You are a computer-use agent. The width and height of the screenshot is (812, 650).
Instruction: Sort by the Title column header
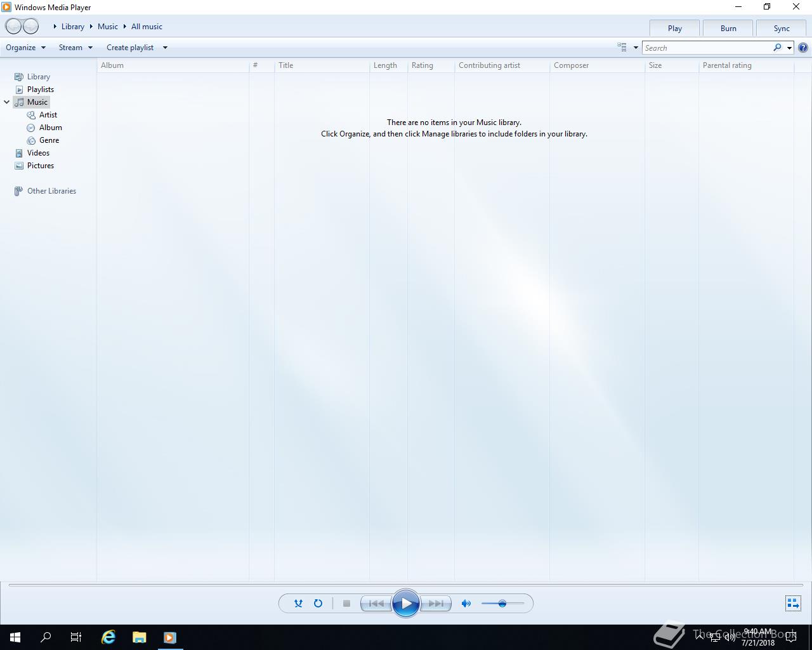(322, 65)
